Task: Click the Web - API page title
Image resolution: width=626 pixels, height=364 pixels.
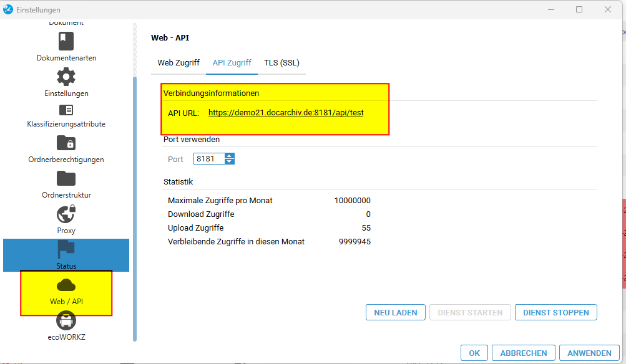Action: [x=170, y=38]
